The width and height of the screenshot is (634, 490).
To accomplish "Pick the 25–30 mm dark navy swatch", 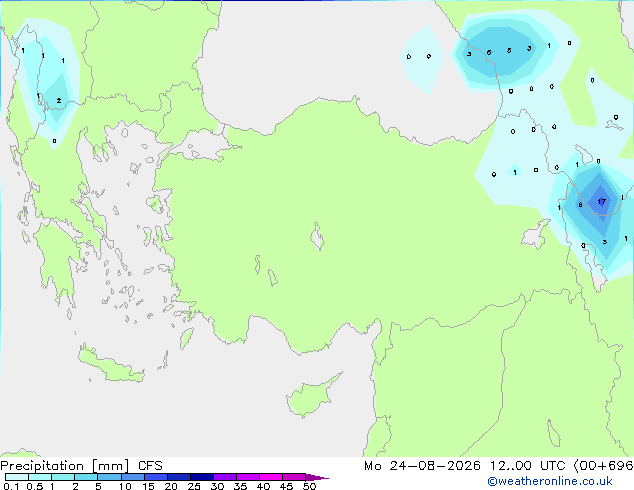I will click(x=202, y=477).
